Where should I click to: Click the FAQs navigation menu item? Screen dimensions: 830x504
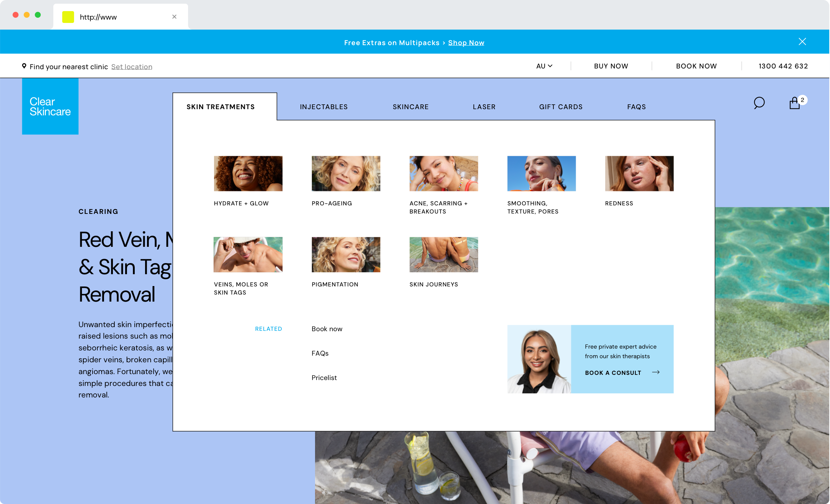click(637, 107)
